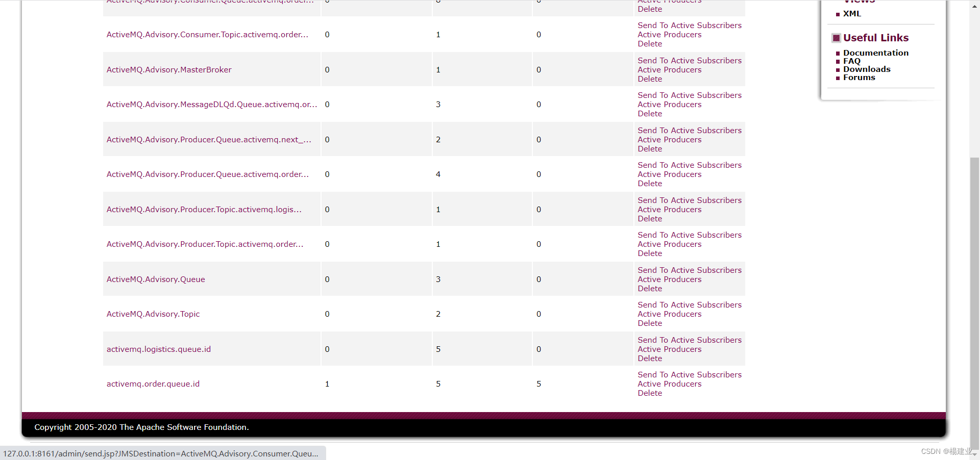Click the scrollbar down arrow

pos(975,454)
